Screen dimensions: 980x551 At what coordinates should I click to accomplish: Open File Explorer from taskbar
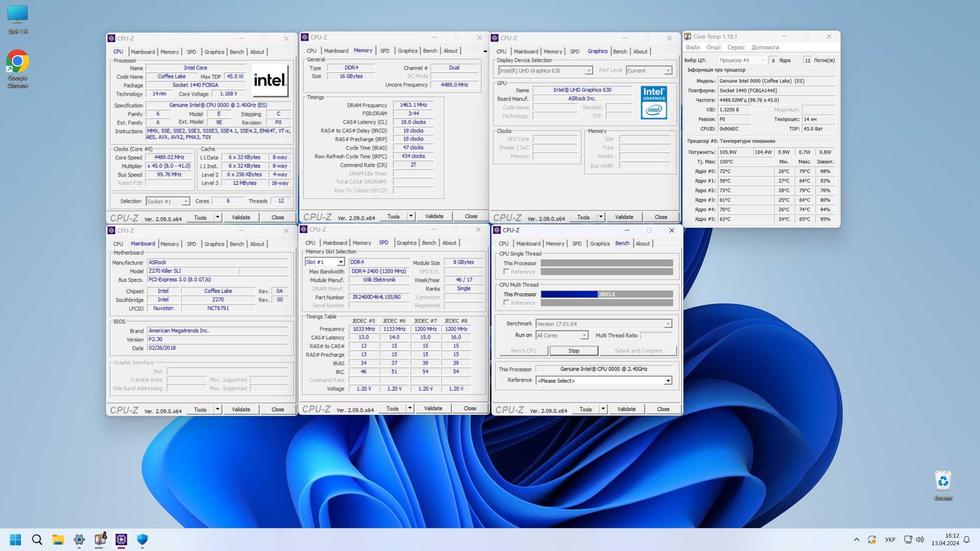58,540
